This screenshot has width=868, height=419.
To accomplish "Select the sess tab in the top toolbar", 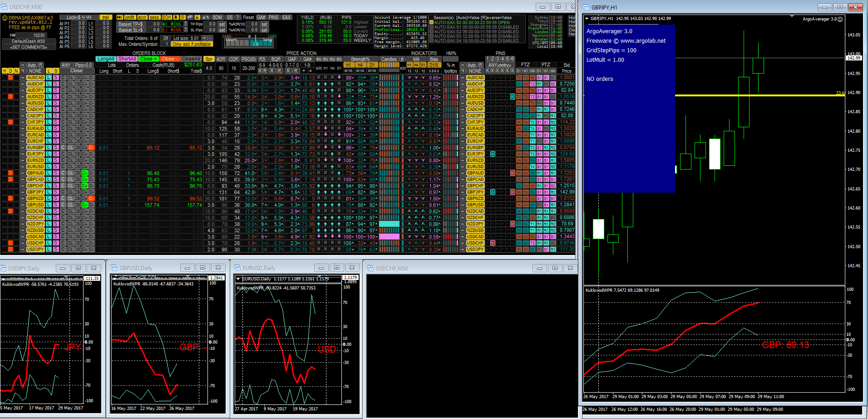I will tap(154, 17).
